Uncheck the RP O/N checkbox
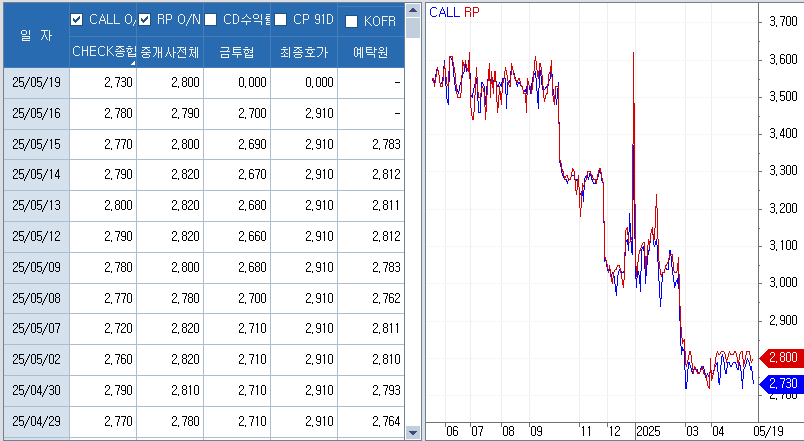This screenshot has width=804, height=441. 145,20
